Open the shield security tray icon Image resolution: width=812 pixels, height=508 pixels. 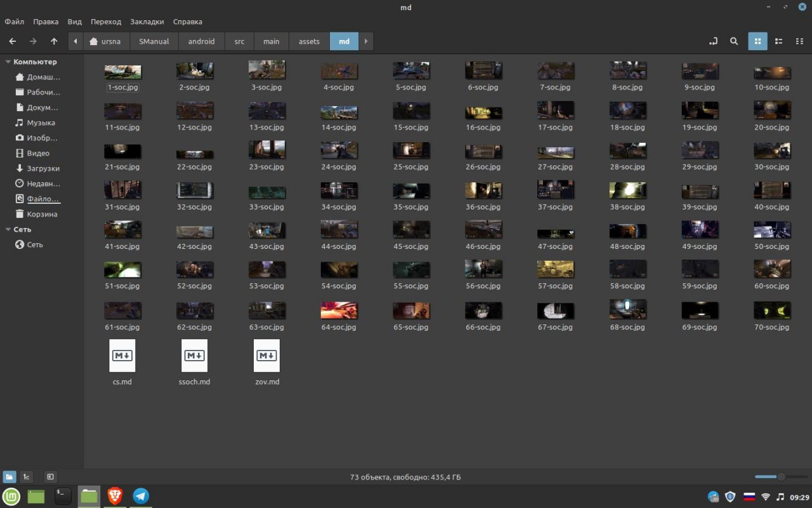coord(731,497)
